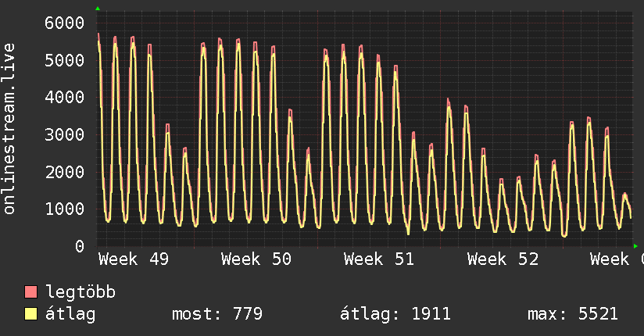Click the red legtöbb legend color swatch
644x336 pixels.
pos(31,293)
